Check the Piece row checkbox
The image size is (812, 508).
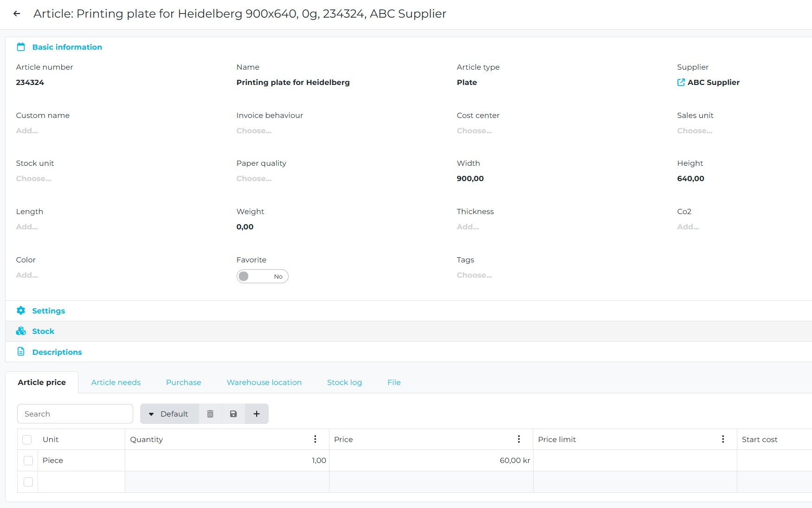[28, 461]
